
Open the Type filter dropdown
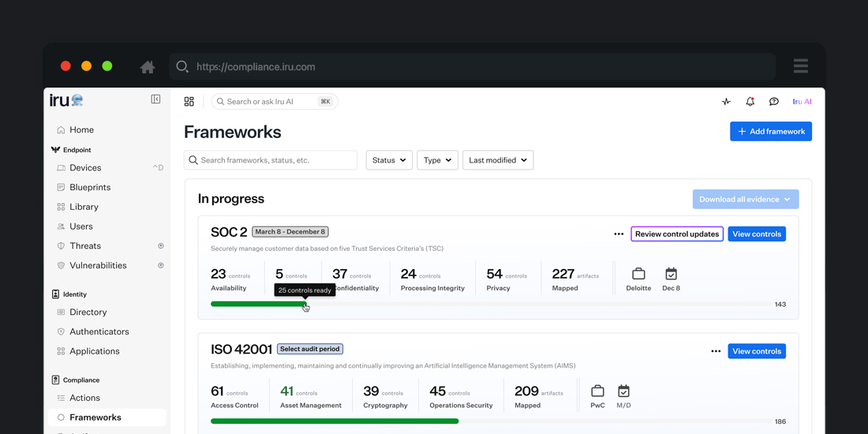click(437, 160)
